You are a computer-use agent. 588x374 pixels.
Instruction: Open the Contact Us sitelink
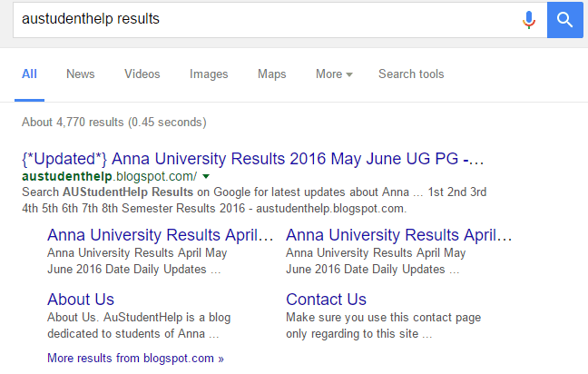coord(326,300)
